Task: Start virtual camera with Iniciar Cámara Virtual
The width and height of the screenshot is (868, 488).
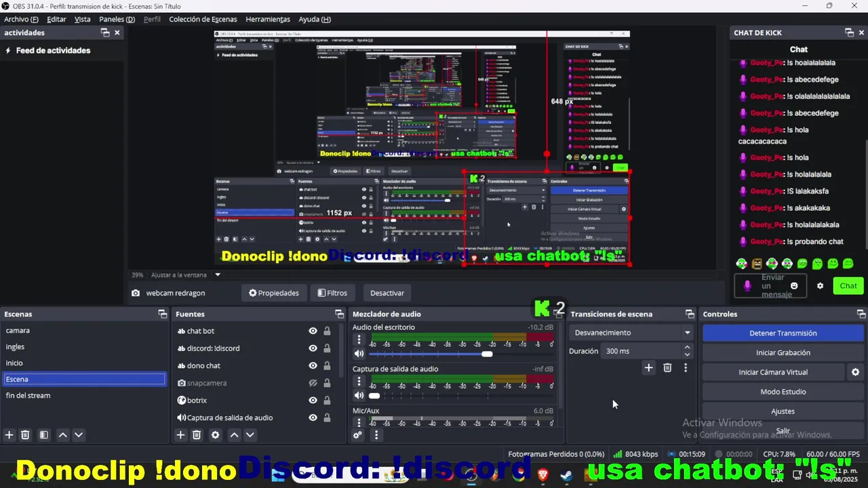Action: click(773, 372)
